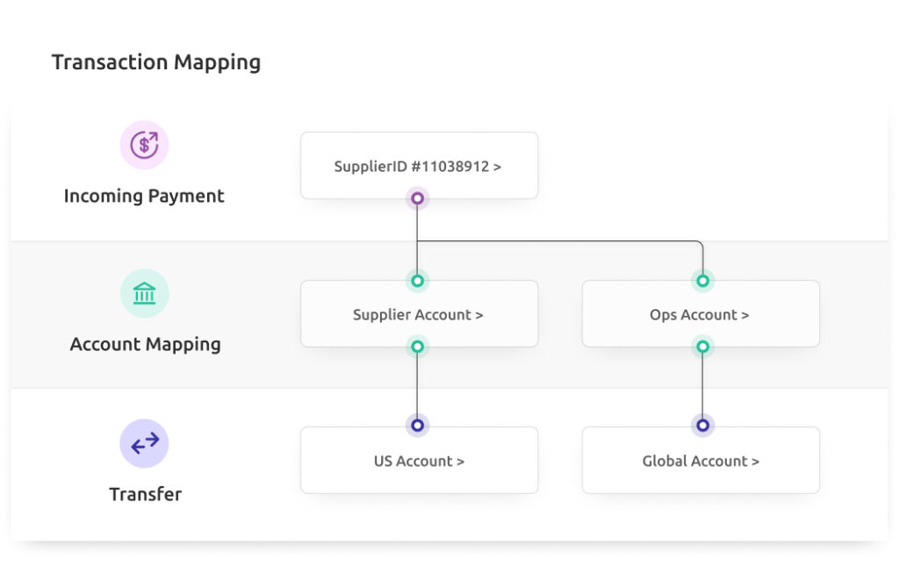The height and width of the screenshot is (588, 899).
Task: Toggle the green connector below Supplier Account
Action: tap(417, 347)
